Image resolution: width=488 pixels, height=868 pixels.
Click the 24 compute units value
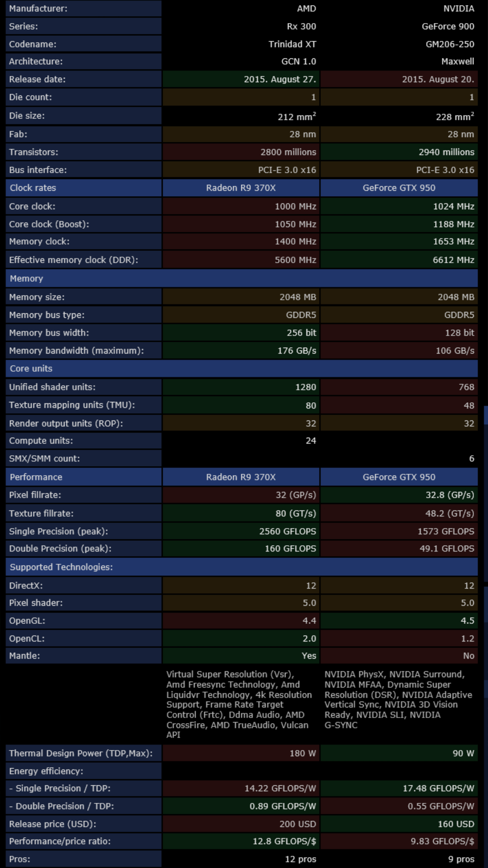pyautogui.click(x=311, y=440)
